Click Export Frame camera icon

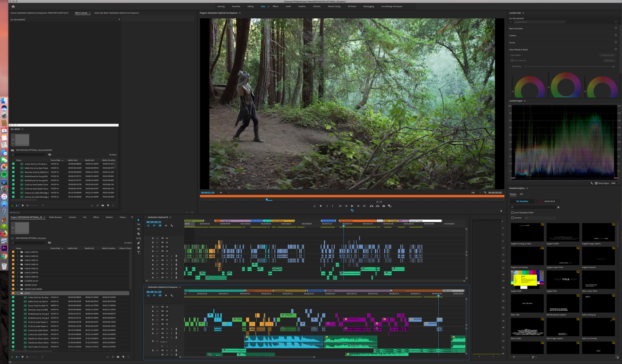point(384,206)
